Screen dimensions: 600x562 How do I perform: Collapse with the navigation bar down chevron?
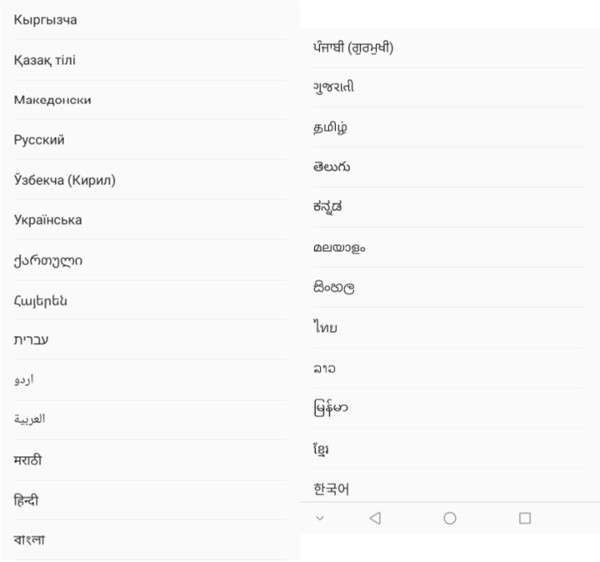coord(320,518)
